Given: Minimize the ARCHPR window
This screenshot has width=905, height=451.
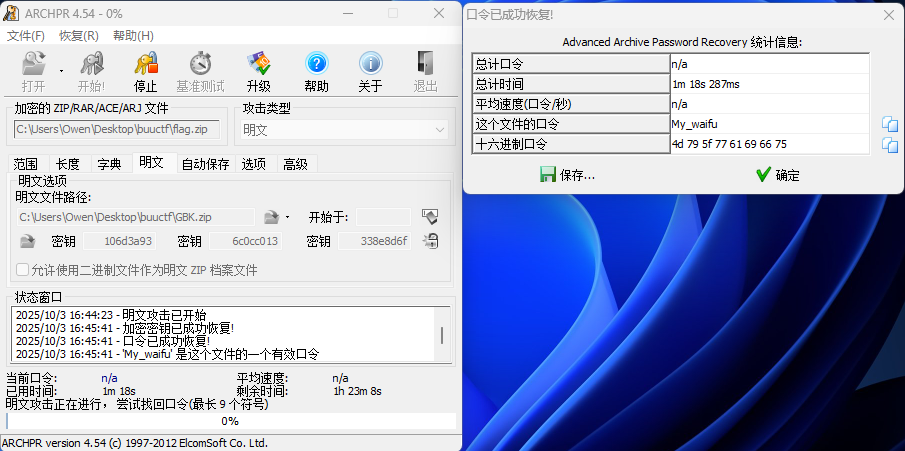Looking at the screenshot, I should 348,13.
